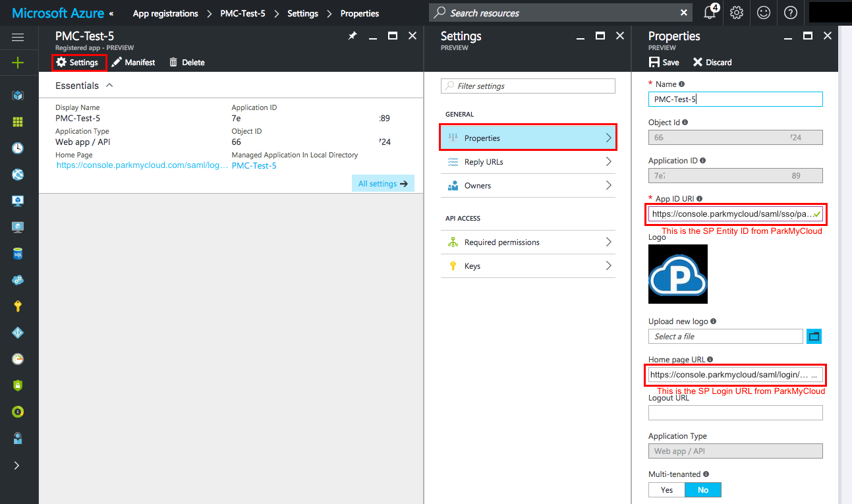Screen dimensions: 852x504
Task: Set Multi-tenanted to No
Action: click(x=703, y=490)
